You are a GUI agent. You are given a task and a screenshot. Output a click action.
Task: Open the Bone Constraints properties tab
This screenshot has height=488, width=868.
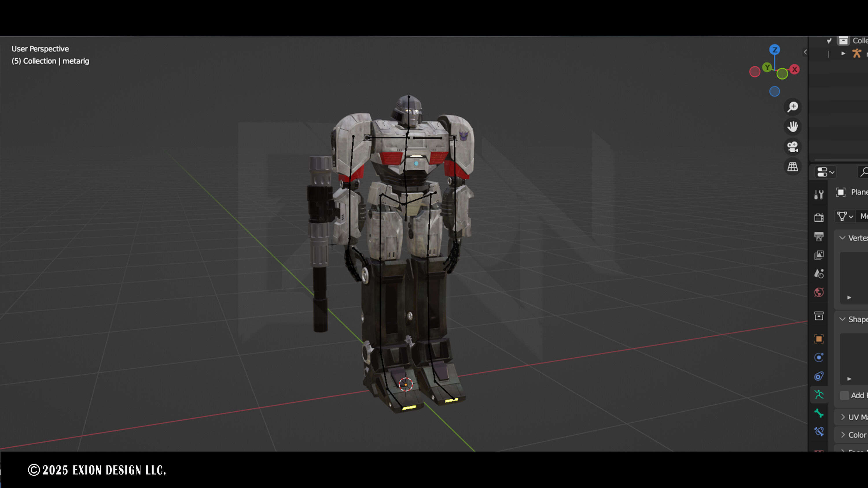(819, 431)
